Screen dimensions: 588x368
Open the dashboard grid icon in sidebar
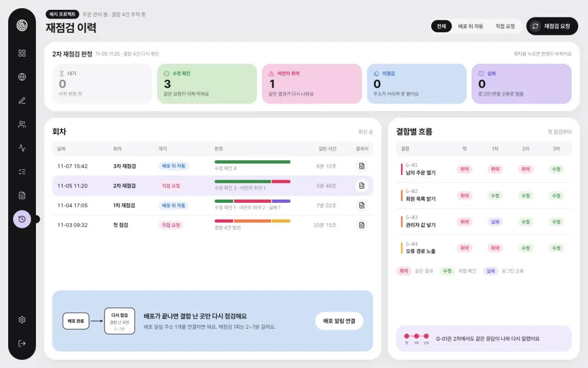[22, 53]
